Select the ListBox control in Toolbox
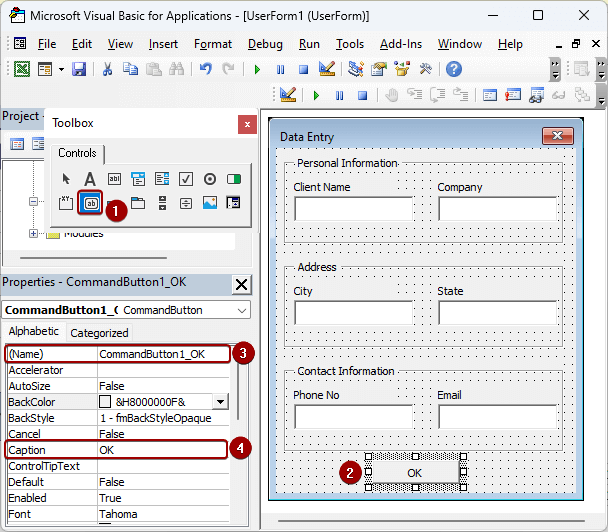 162,179
